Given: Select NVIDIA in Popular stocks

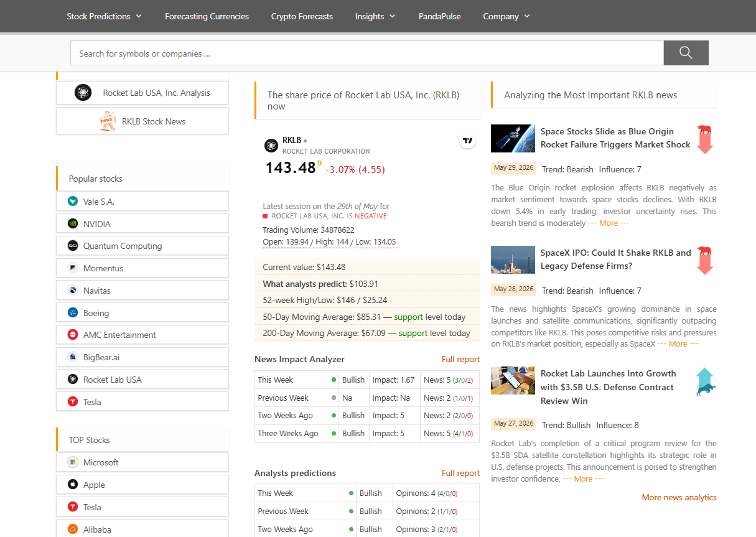Looking at the screenshot, I should (x=142, y=224).
